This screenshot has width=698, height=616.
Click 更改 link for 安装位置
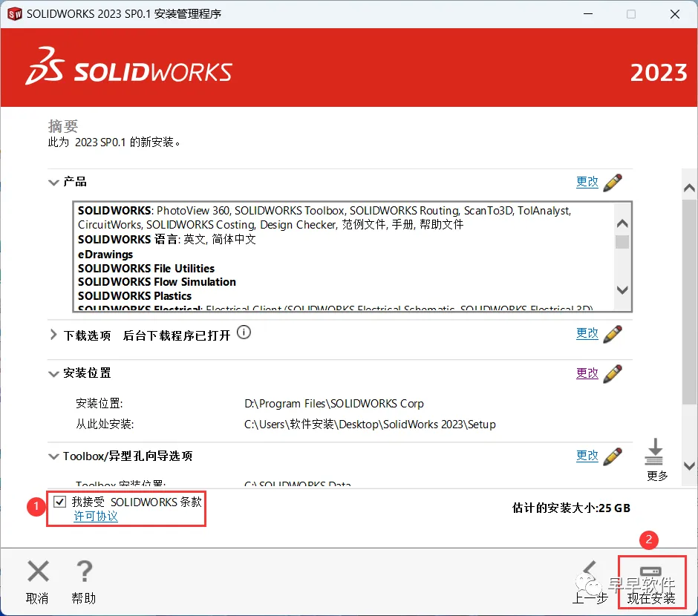tap(587, 373)
